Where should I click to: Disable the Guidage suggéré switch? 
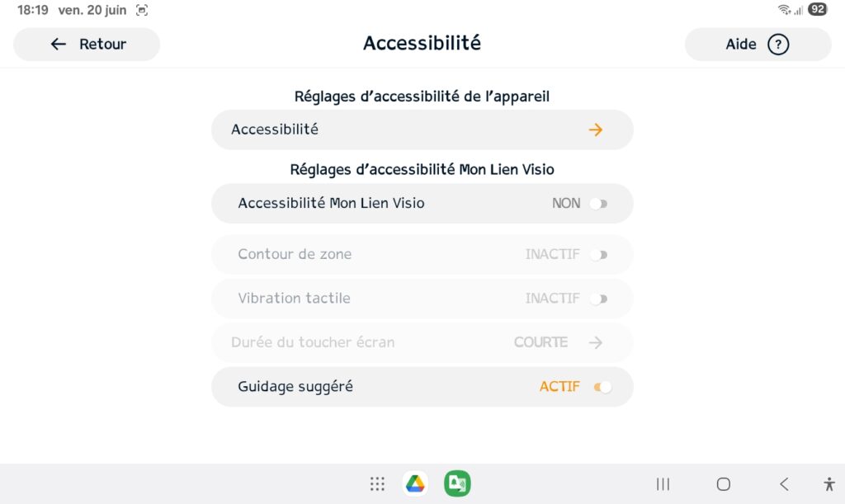pos(602,387)
